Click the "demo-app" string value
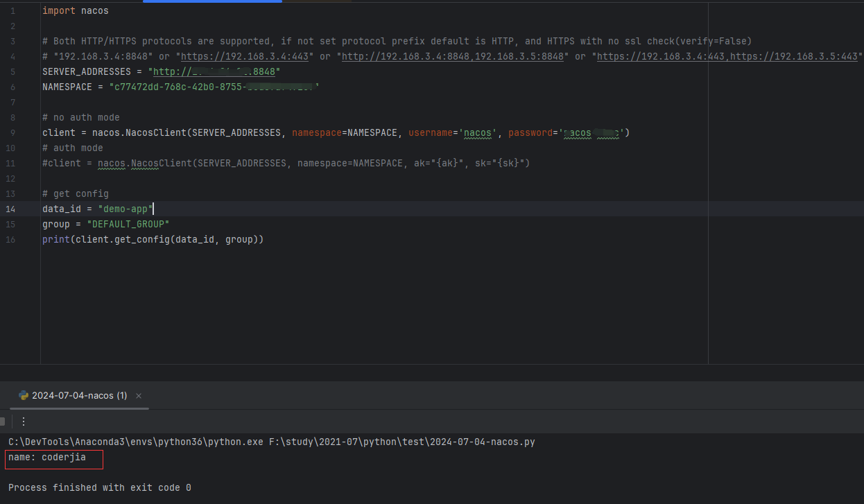Image resolution: width=864 pixels, height=504 pixels. click(x=126, y=209)
